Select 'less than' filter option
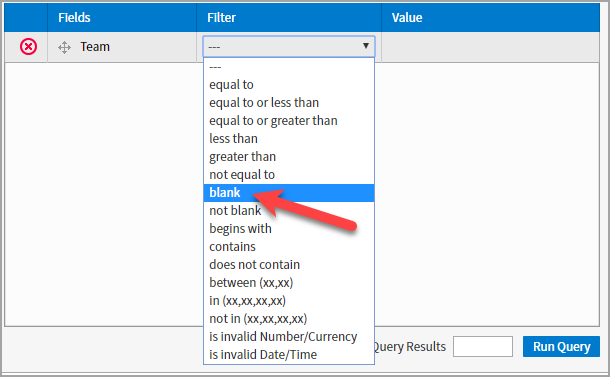The width and height of the screenshot is (610, 377). 289,139
